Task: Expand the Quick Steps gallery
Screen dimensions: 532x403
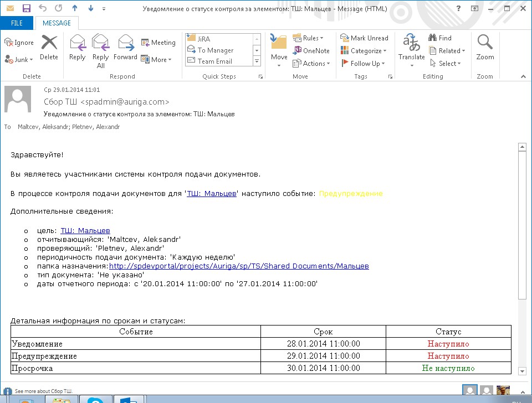Action: click(257, 61)
